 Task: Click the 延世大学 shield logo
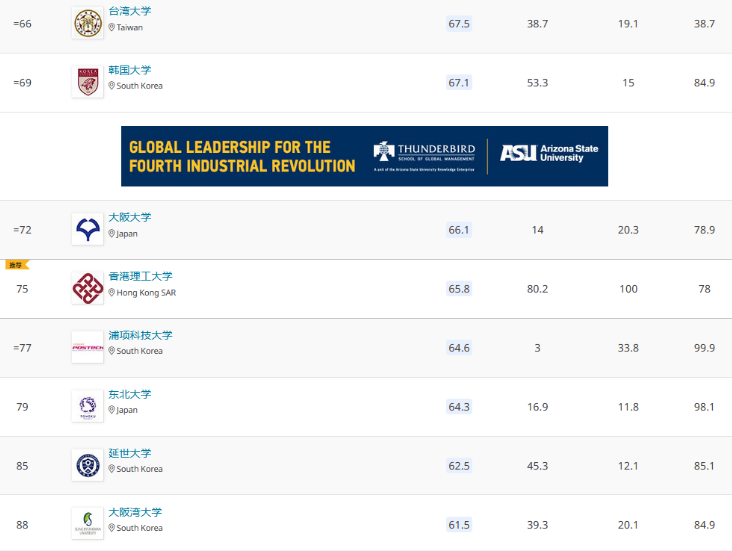tap(88, 466)
